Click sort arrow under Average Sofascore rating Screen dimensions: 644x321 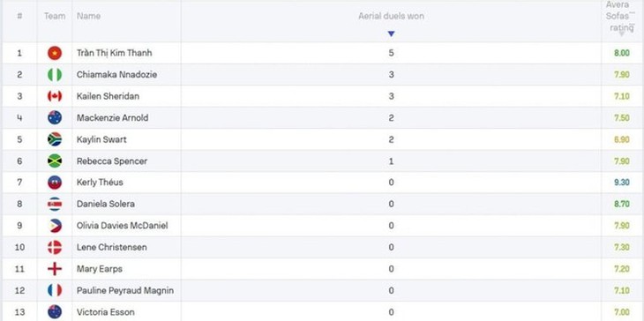pyautogui.click(x=622, y=34)
